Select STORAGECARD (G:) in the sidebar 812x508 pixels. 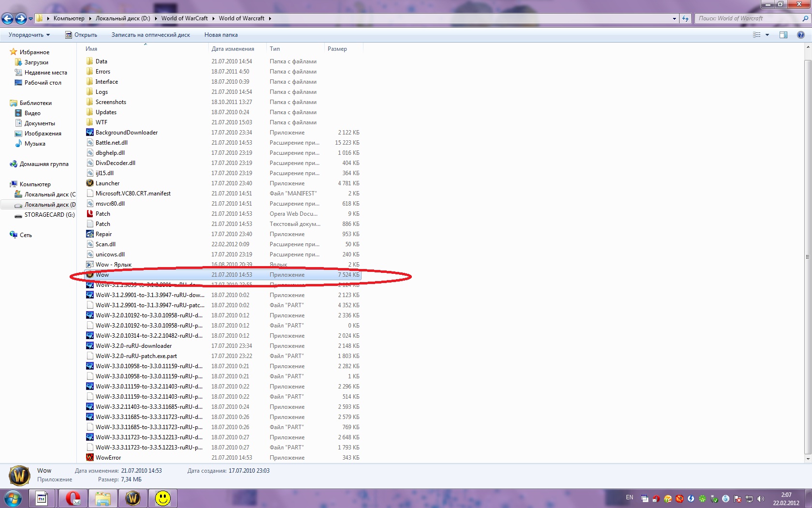[50, 215]
